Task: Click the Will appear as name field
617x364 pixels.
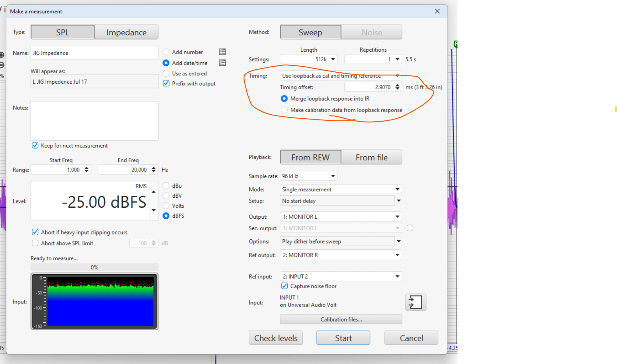Action: pyautogui.click(x=94, y=81)
